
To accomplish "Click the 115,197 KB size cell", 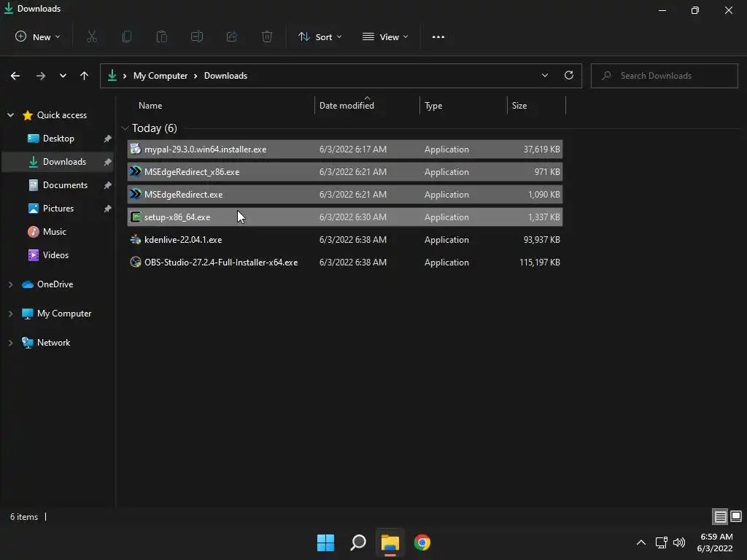I will click(540, 262).
